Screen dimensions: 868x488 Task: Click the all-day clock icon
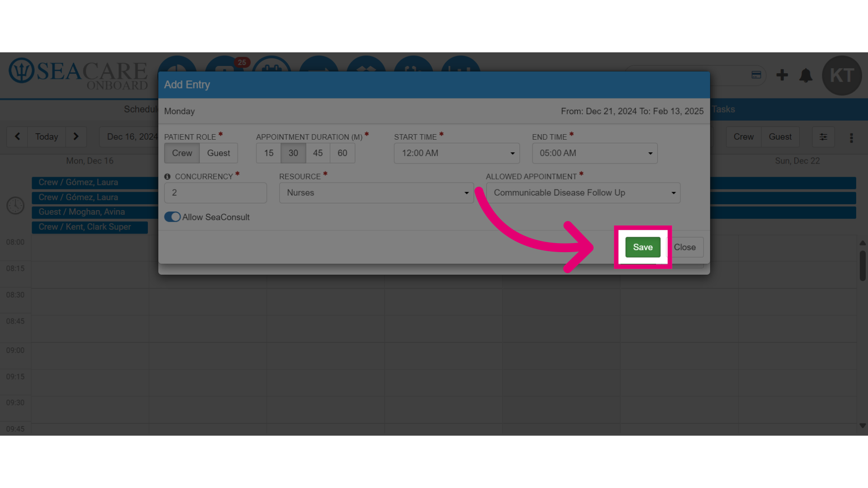click(15, 205)
